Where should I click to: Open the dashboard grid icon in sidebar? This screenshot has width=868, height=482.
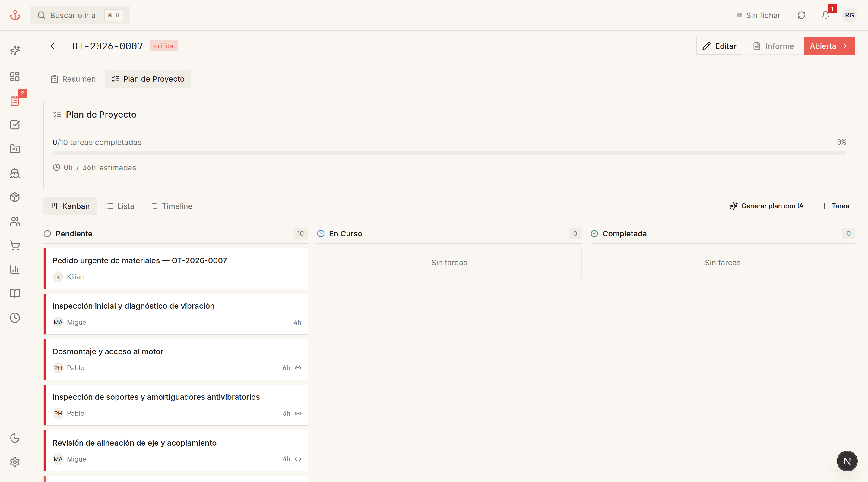pos(15,77)
